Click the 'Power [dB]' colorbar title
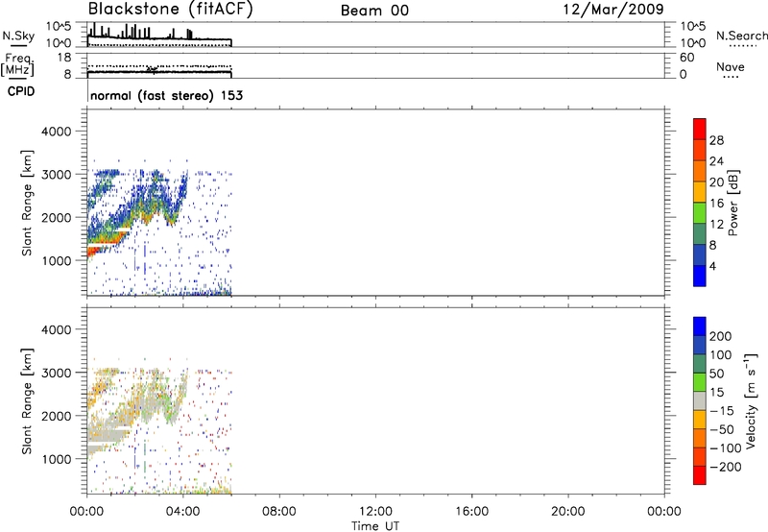 (x=733, y=203)
